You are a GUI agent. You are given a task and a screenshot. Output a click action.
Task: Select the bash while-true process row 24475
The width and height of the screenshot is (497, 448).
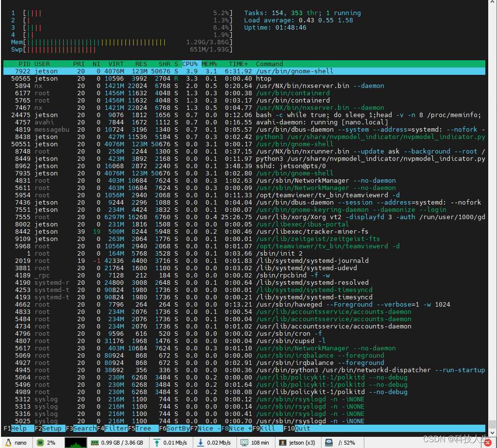(244, 115)
